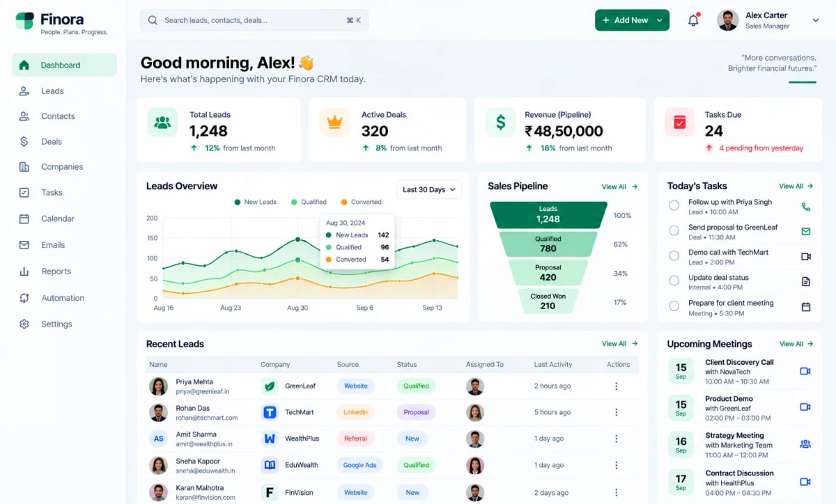Click the Proposal status badge for TechMart
The height and width of the screenshot is (504, 836).
point(416,412)
